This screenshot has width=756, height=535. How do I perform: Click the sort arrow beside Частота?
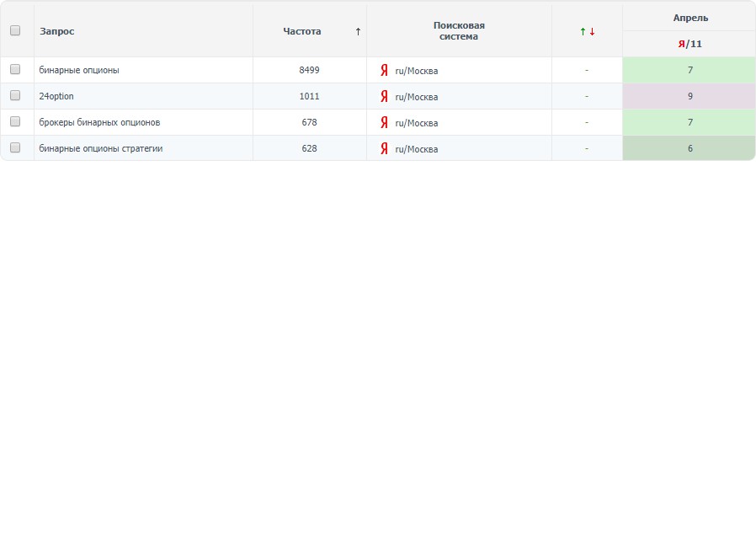coord(358,31)
